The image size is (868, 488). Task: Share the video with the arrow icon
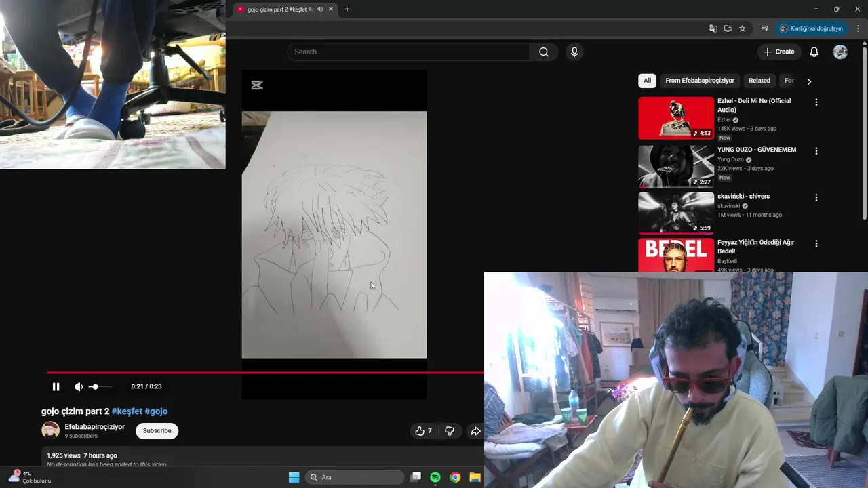[x=475, y=431]
